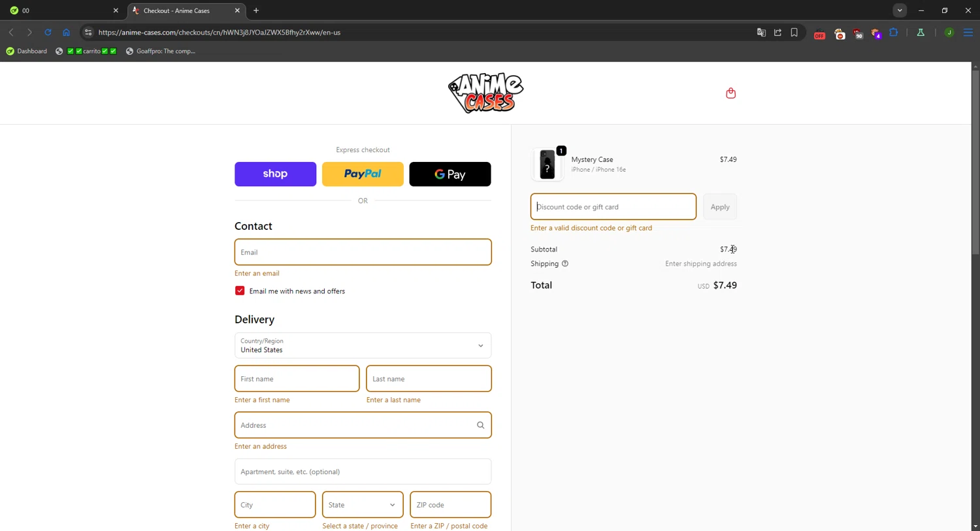Screen dimensions: 980x531
Task: Open the Dashboard bookmark
Action: 27,51
